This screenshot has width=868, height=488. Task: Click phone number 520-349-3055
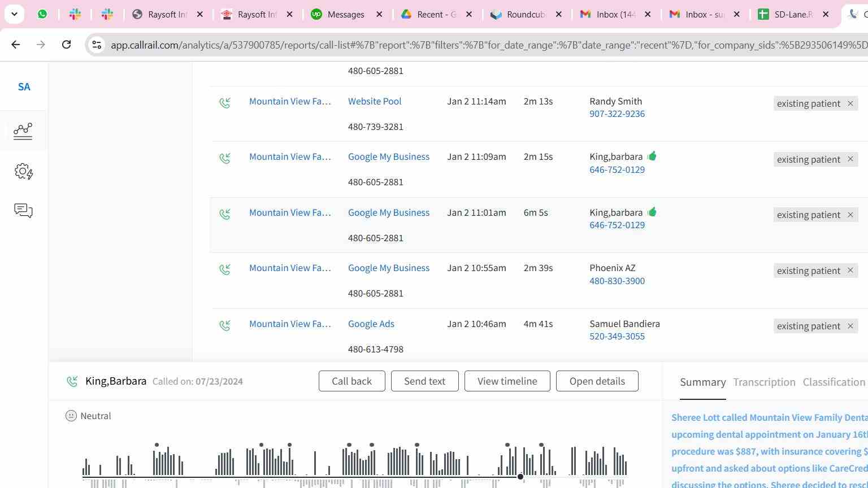617,336
